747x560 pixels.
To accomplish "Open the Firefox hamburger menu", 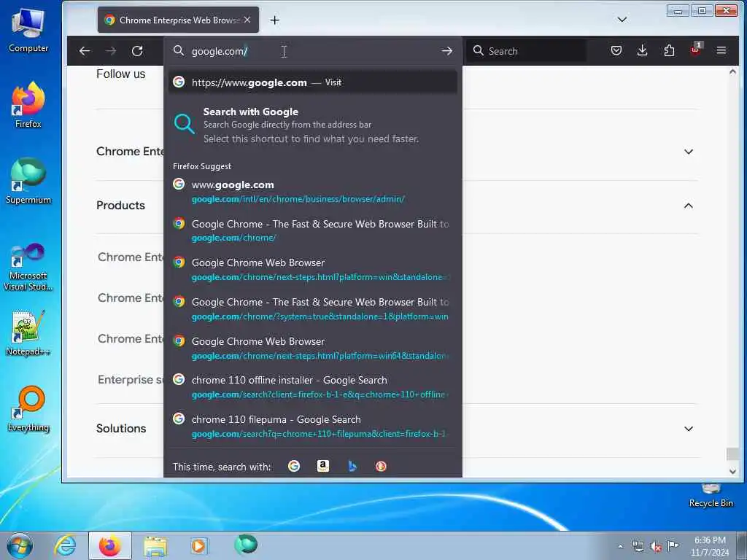I will click(721, 50).
